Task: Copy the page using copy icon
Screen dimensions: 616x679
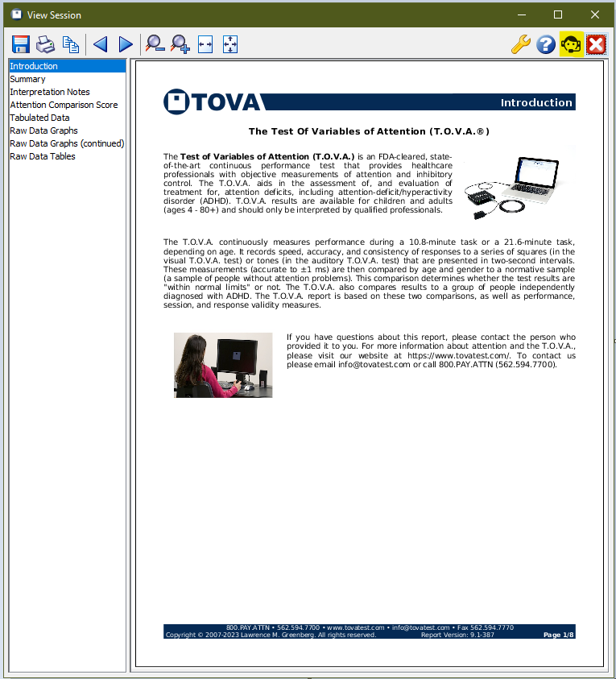Action: (x=71, y=44)
